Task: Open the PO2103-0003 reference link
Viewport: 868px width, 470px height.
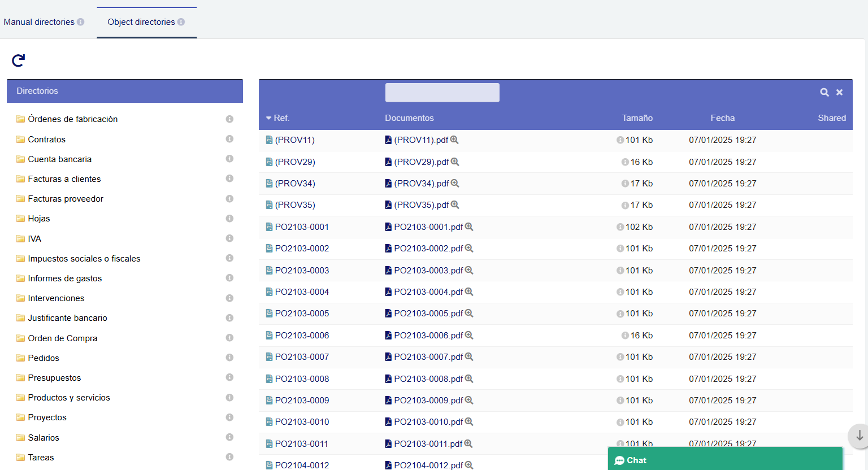Action: point(302,271)
